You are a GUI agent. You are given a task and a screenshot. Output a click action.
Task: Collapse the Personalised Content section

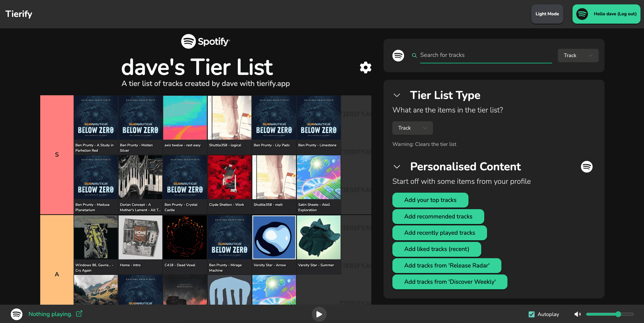point(397,167)
